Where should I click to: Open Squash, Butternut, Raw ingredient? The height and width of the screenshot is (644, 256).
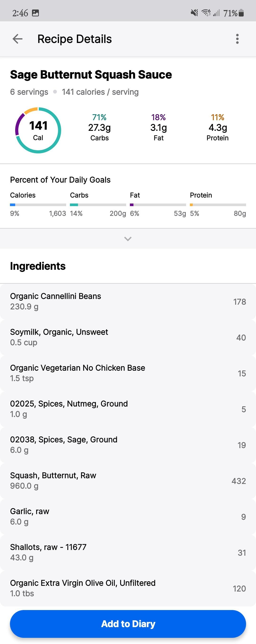click(x=128, y=480)
